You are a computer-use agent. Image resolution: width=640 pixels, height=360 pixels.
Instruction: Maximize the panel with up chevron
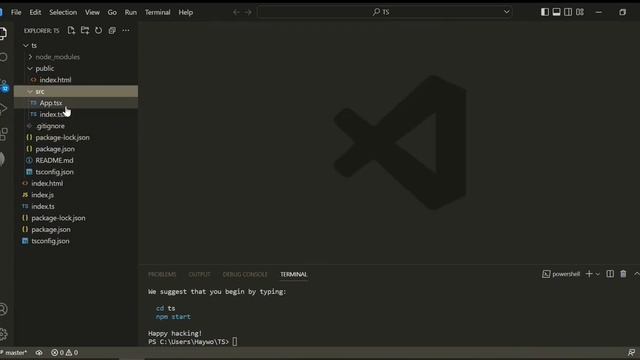click(x=636, y=274)
